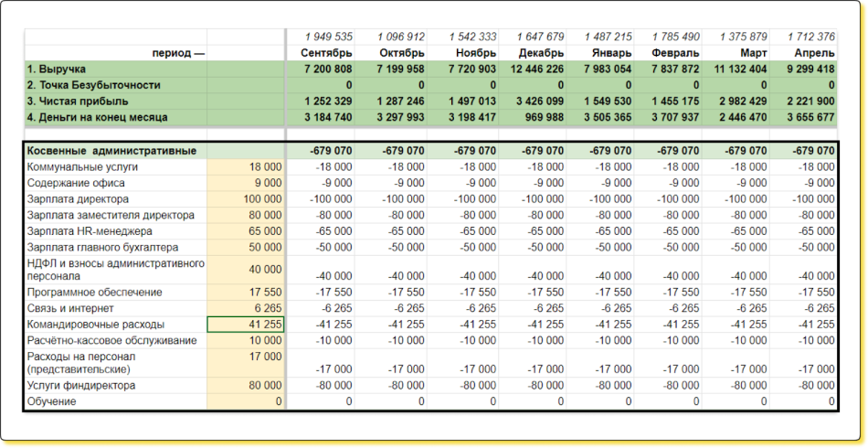Image resolution: width=868 pixels, height=448 pixels.
Task: Click the highlighted 41 255 input cell
Action: pos(246,324)
